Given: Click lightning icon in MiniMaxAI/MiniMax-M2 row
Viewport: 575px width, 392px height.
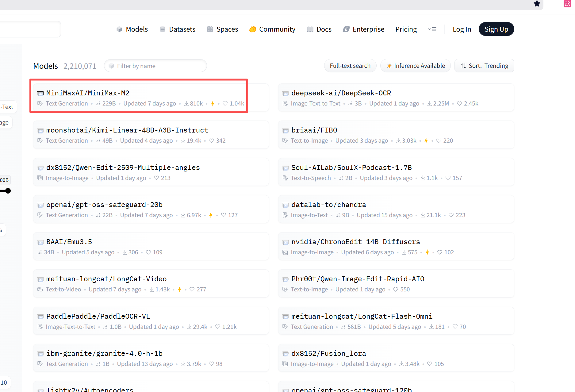Looking at the screenshot, I should 213,103.
